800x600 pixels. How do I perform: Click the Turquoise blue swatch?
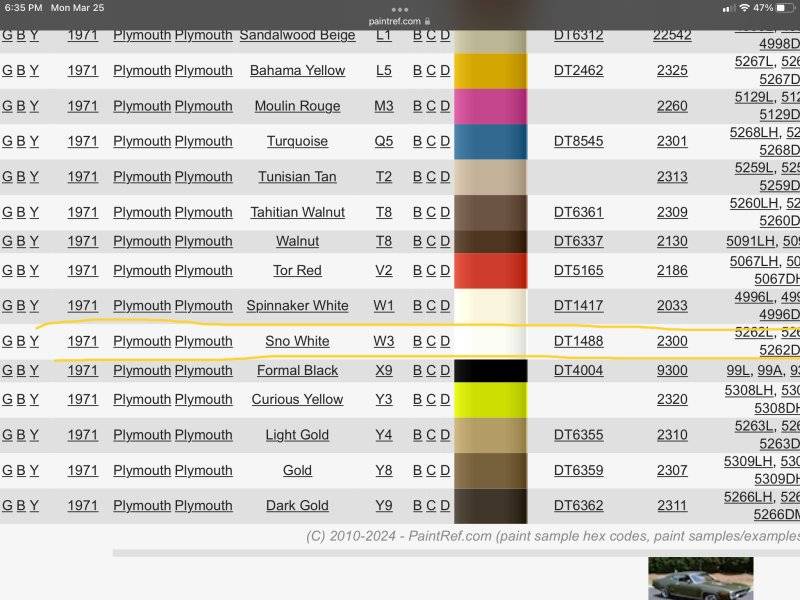tap(490, 141)
